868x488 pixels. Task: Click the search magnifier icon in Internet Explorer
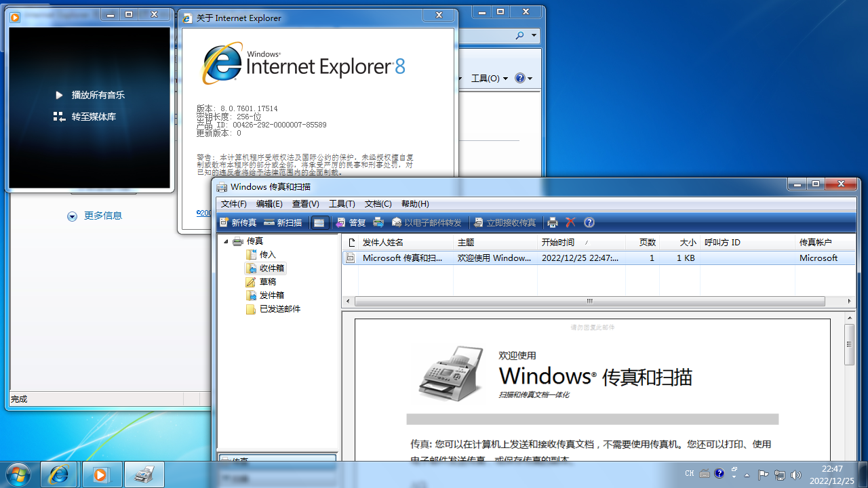pyautogui.click(x=520, y=35)
